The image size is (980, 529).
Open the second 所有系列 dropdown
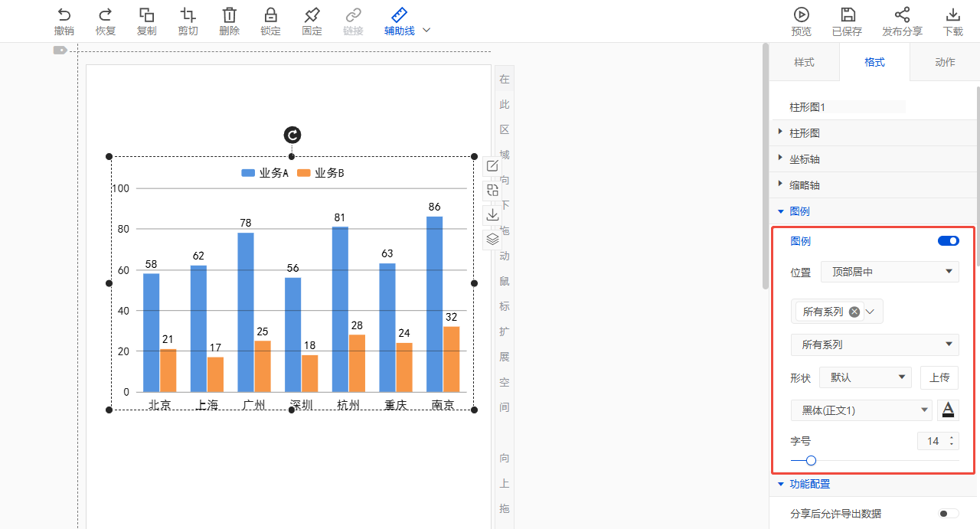pyautogui.click(x=875, y=345)
